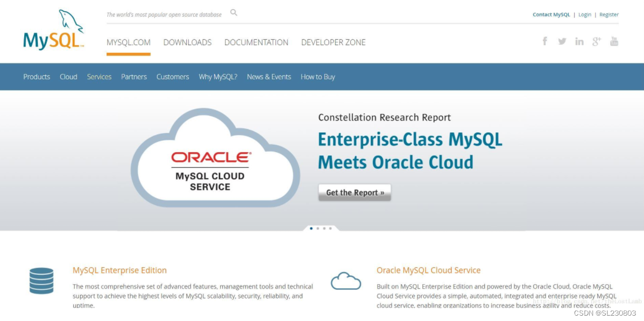Open the YouTube icon
The height and width of the screenshot is (321, 644).
[614, 41]
